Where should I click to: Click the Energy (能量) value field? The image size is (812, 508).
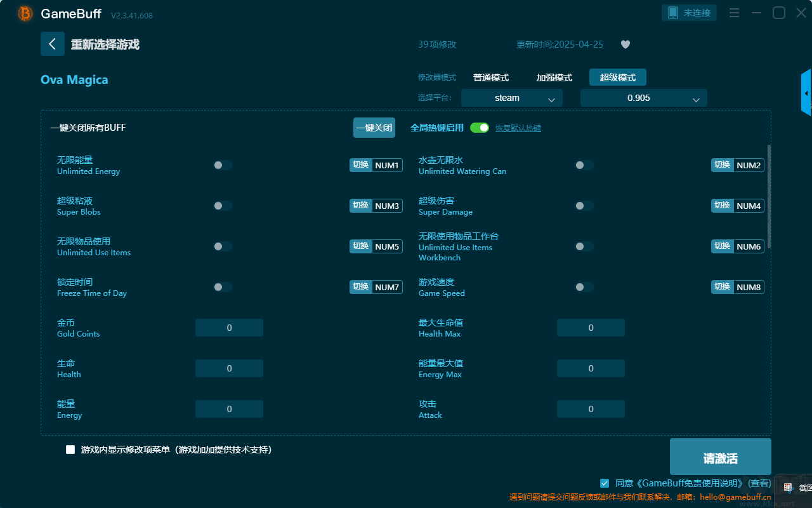click(x=229, y=409)
